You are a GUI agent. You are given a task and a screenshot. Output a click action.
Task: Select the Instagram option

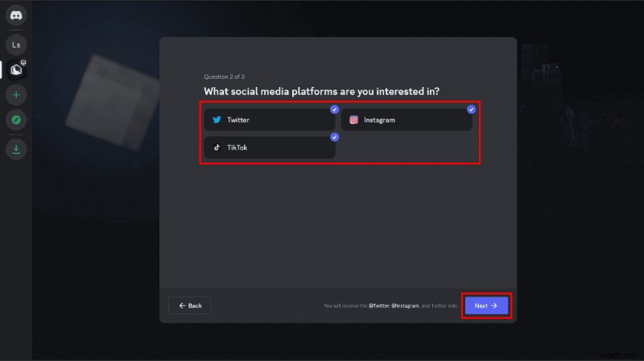(407, 119)
